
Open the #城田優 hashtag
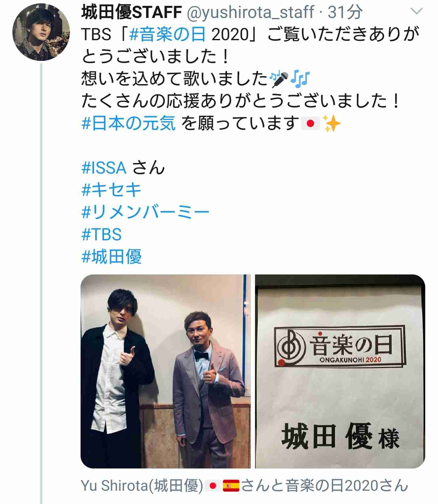click(112, 257)
